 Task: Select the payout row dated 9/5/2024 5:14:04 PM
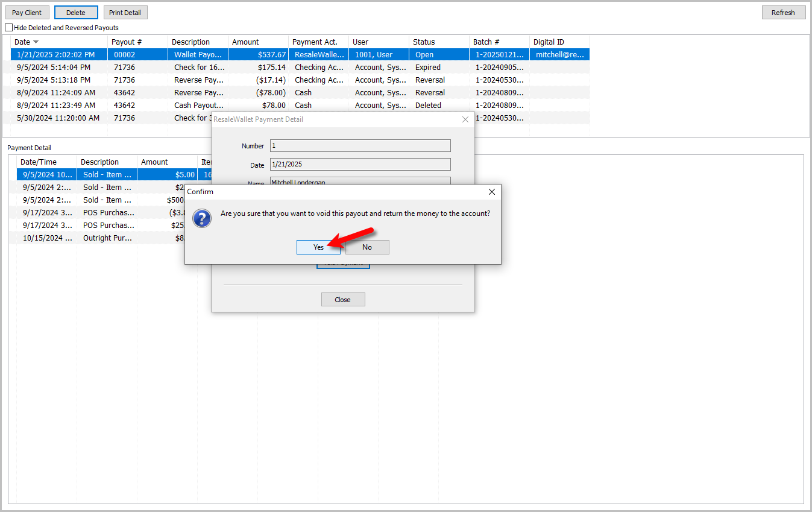click(300, 68)
